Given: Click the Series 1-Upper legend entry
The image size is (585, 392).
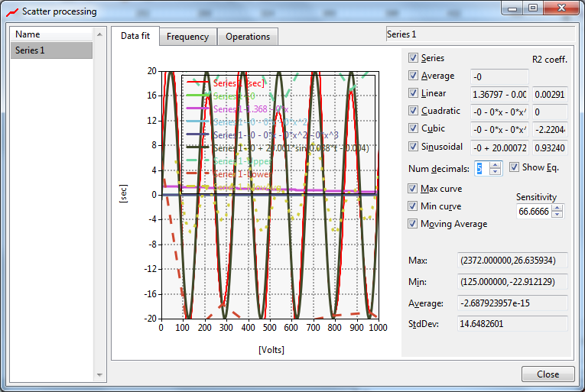Looking at the screenshot, I should (229, 161).
